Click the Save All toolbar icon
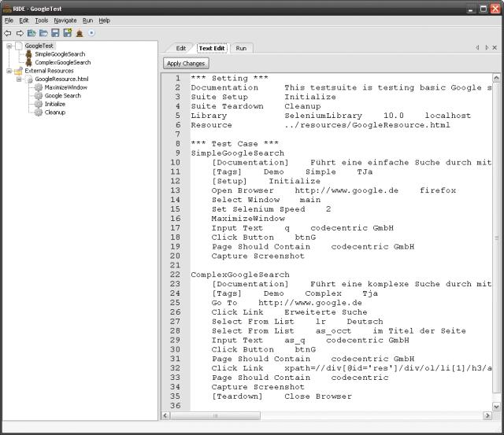This screenshot has width=504, height=435. (67, 33)
